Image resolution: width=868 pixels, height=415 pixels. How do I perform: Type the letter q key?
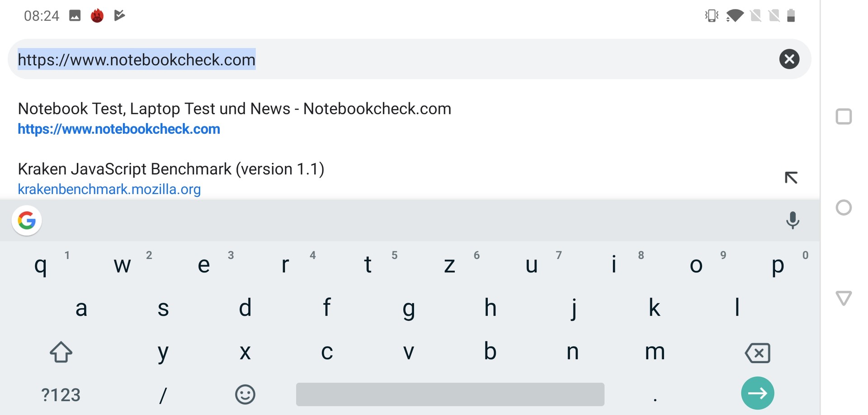click(x=41, y=265)
